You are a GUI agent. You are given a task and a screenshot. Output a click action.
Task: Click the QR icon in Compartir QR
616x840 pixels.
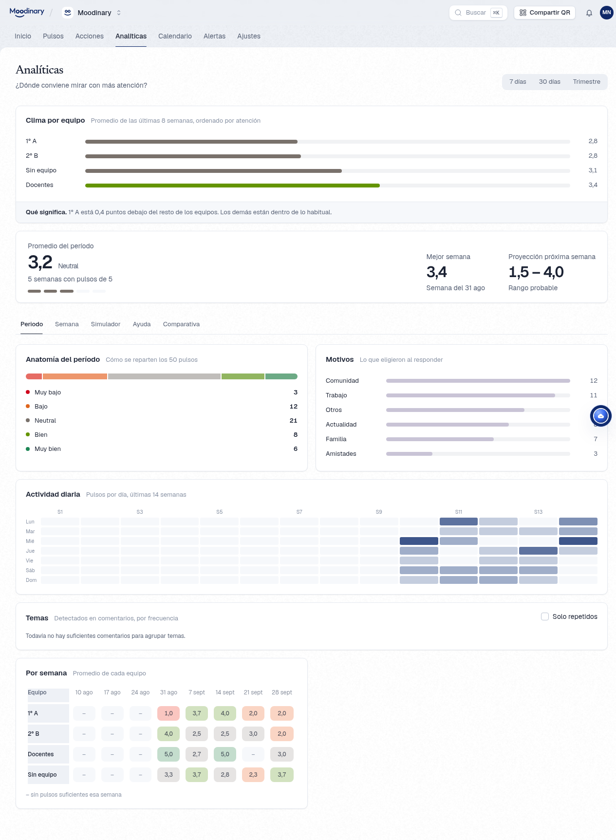[523, 13]
